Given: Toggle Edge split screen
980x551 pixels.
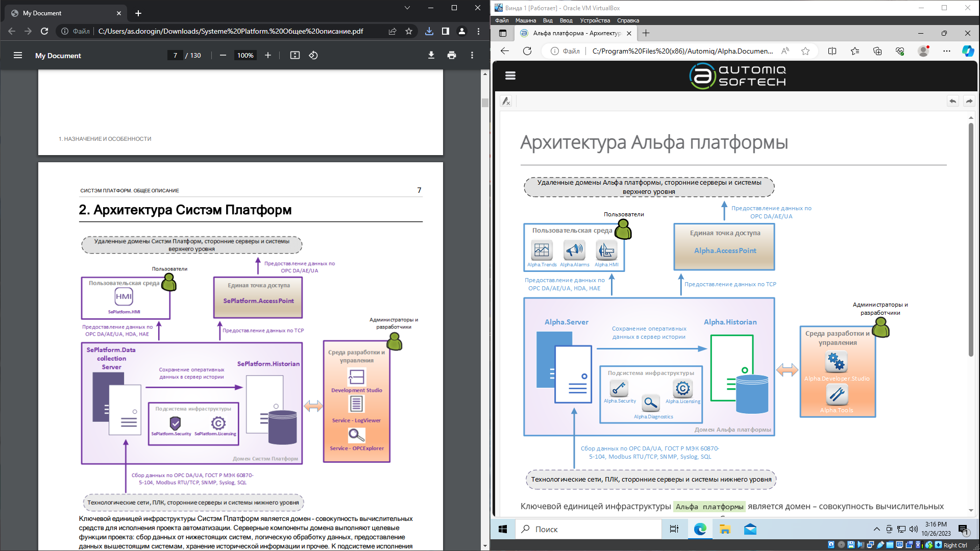Looking at the screenshot, I should click(x=832, y=51).
